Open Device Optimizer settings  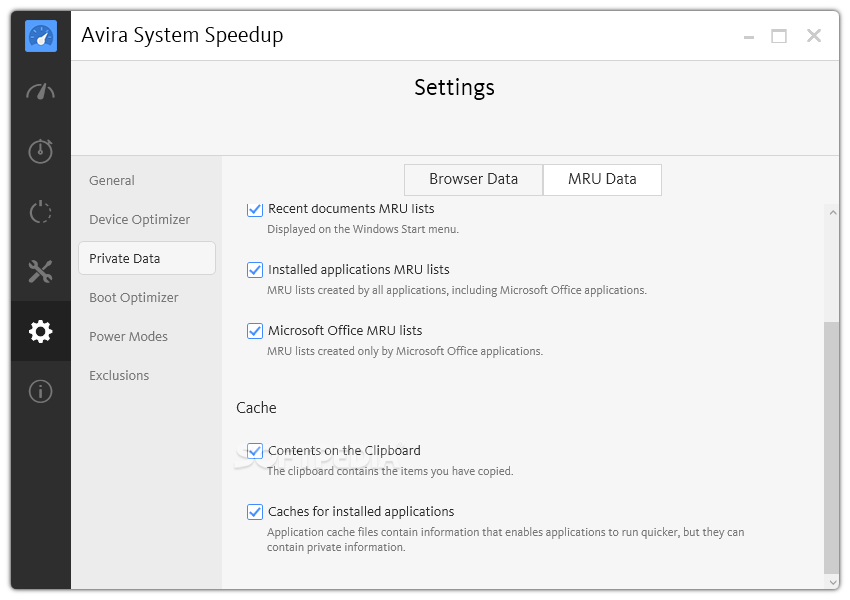tap(139, 220)
